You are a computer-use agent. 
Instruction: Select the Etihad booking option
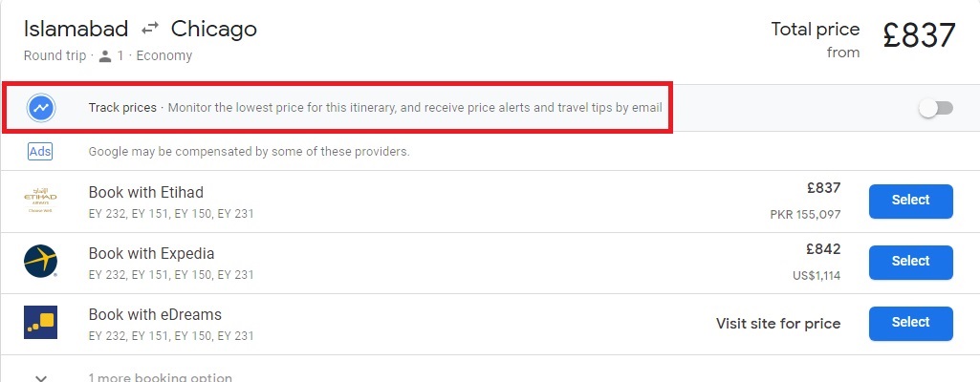point(910,201)
